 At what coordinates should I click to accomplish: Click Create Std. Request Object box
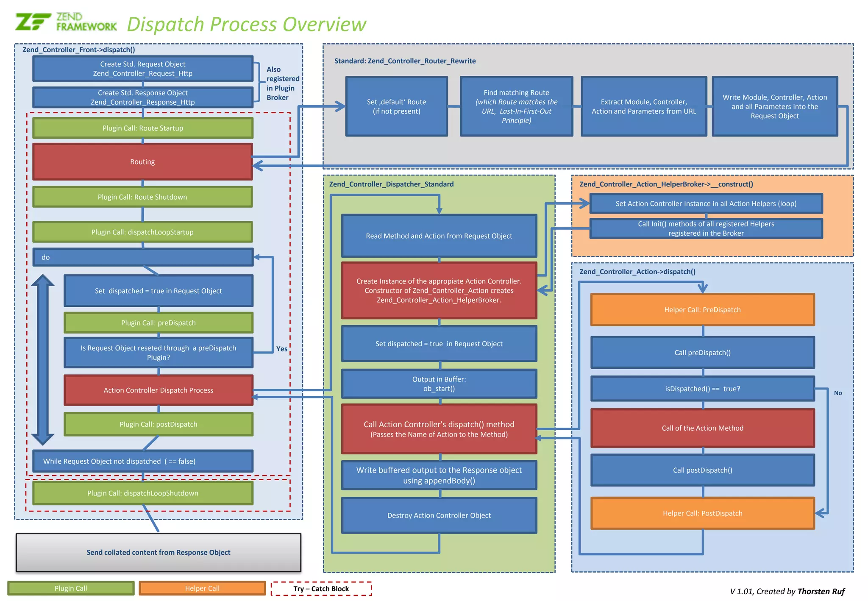pyautogui.click(x=142, y=69)
